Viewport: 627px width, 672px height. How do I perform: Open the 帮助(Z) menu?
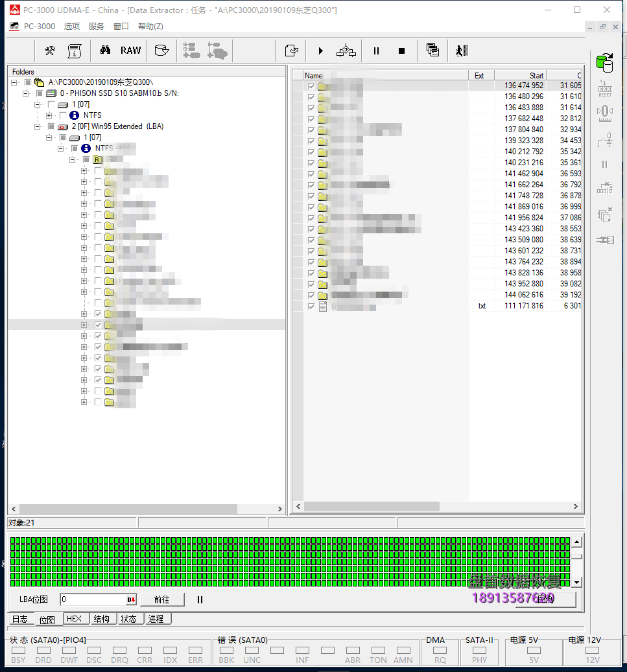[150, 26]
